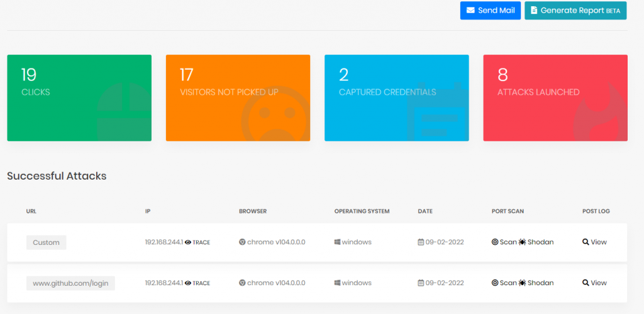This screenshot has height=314, width=644.
Task: Click the PORT SCAN column header
Action: click(x=508, y=212)
